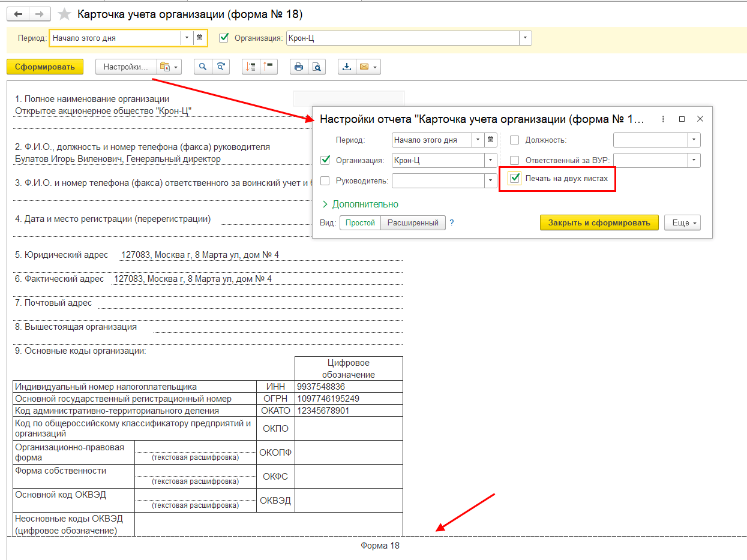The image size is (747, 560).
Task: Add report to favorites with star
Action: point(64,14)
